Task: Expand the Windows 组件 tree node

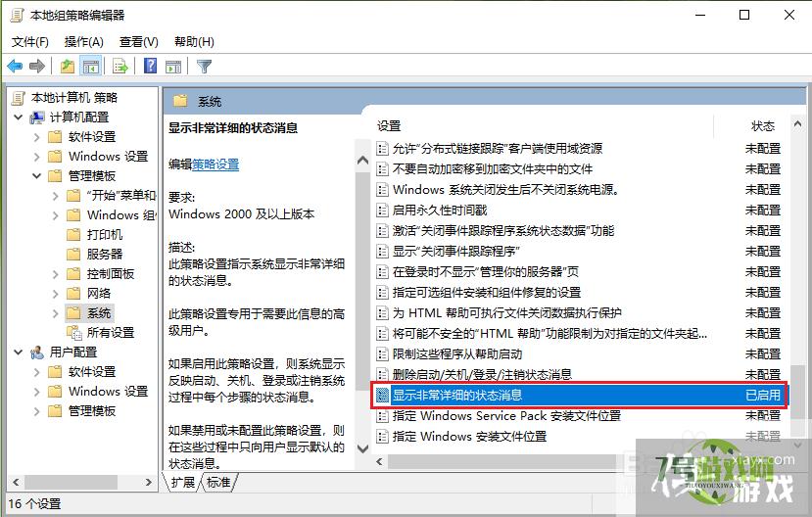Action: click(56, 215)
